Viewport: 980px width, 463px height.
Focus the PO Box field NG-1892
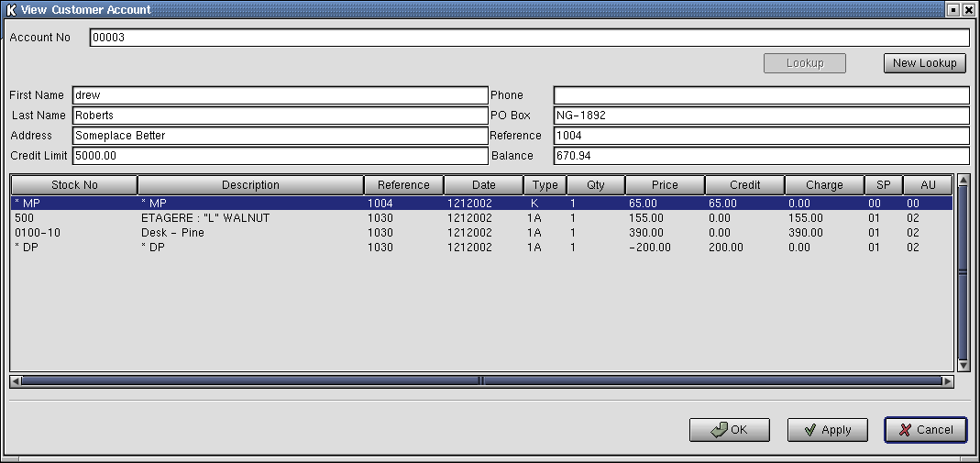click(761, 116)
